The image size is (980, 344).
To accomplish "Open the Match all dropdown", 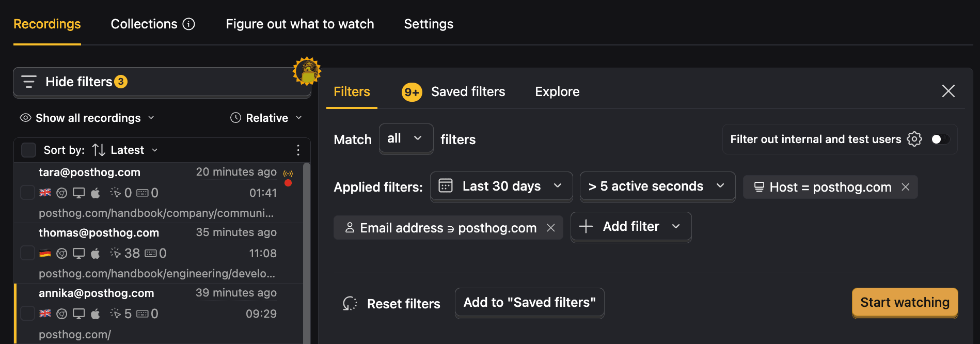I will (406, 138).
